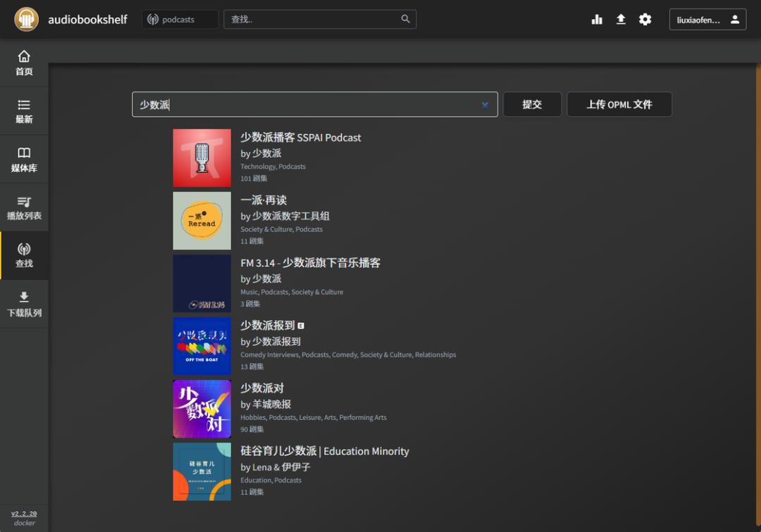Click the 上传 OPML 文件 button
Screen dimensions: 761x532
619,104
